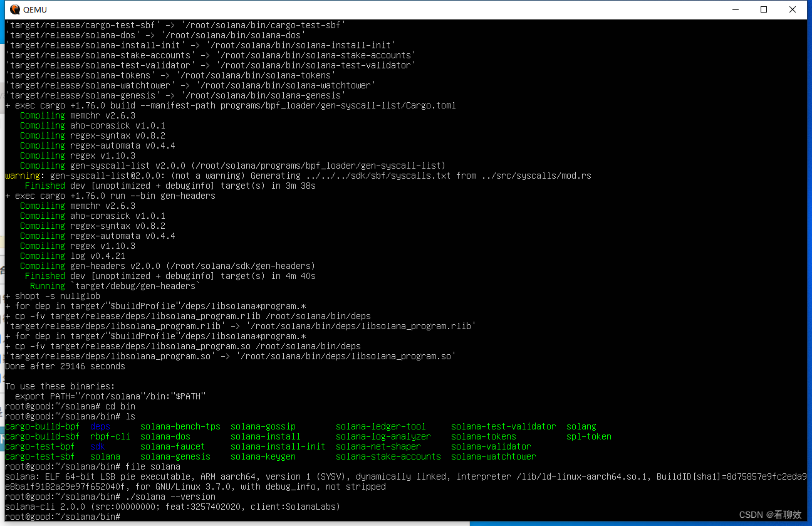The width and height of the screenshot is (812, 526).
Task: Click the last empty shell prompt line
Action: point(63,517)
